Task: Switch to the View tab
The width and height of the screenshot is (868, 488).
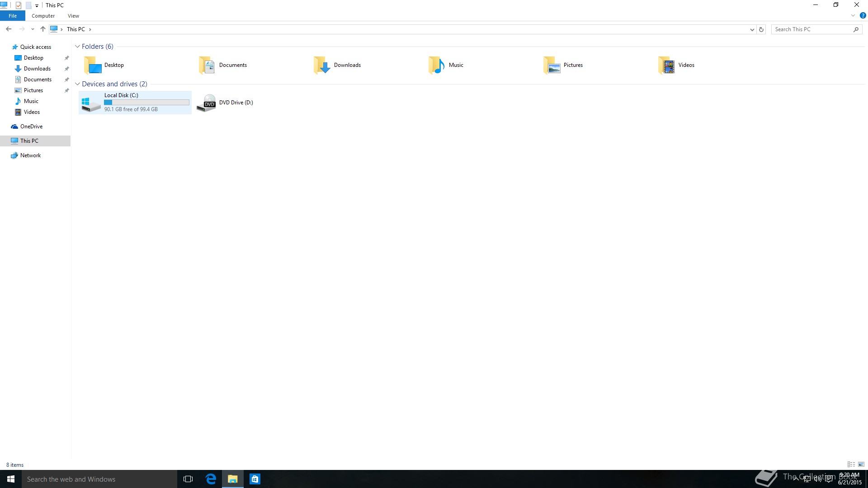Action: (x=73, y=15)
